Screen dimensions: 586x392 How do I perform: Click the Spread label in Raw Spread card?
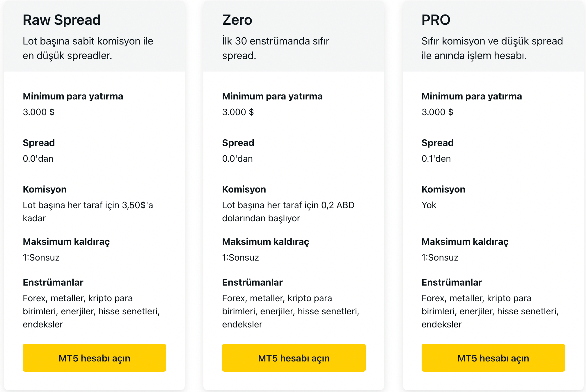tap(39, 143)
